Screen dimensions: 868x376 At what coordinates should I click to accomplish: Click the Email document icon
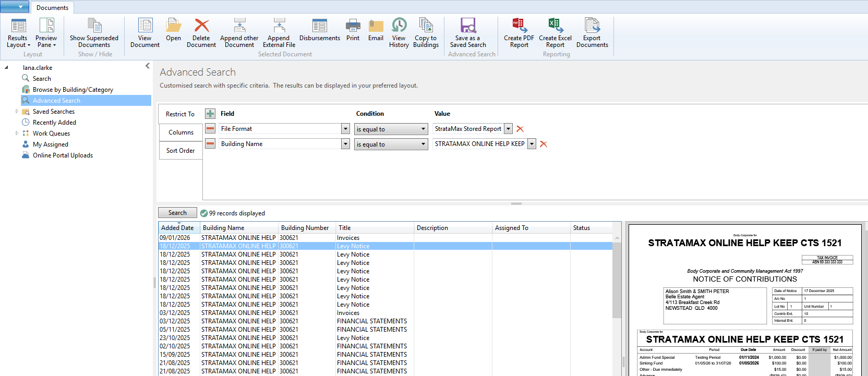point(376,30)
